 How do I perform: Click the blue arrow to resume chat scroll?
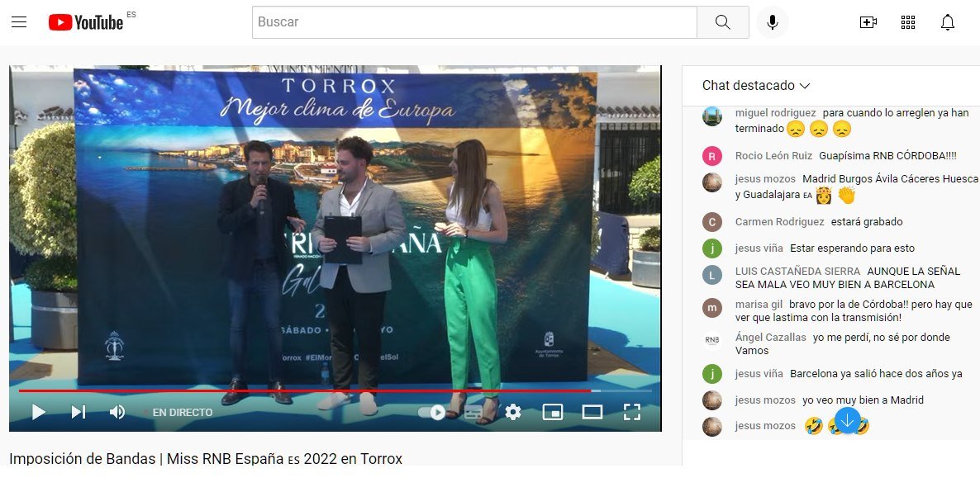tap(846, 422)
